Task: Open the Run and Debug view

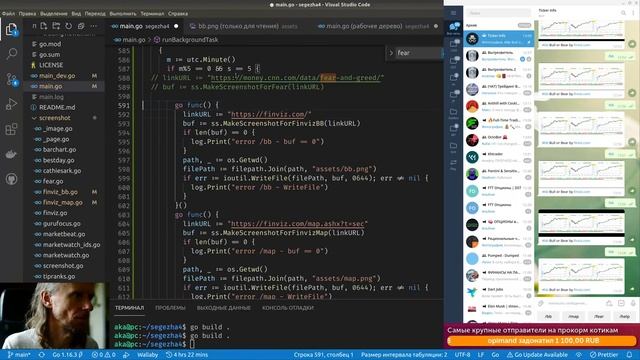Action: (x=11, y=104)
